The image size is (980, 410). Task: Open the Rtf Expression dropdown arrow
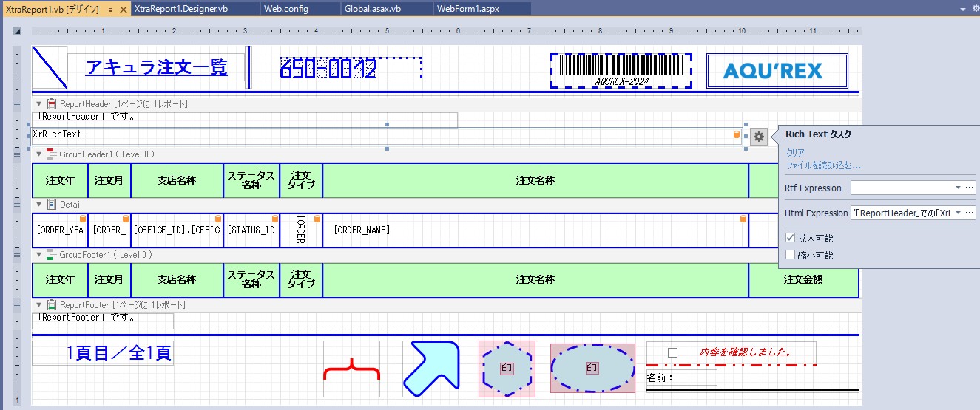(959, 188)
